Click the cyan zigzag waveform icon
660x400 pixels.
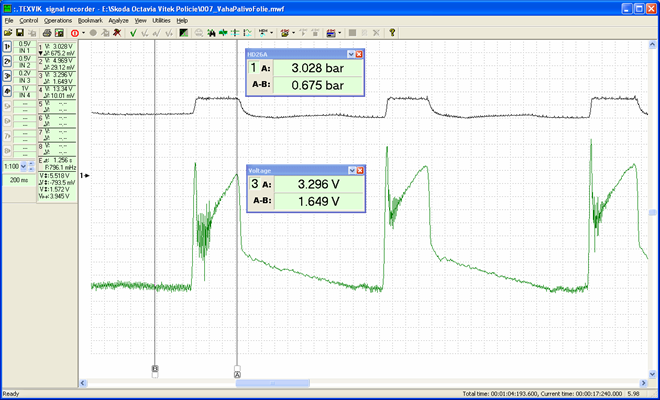[248, 33]
